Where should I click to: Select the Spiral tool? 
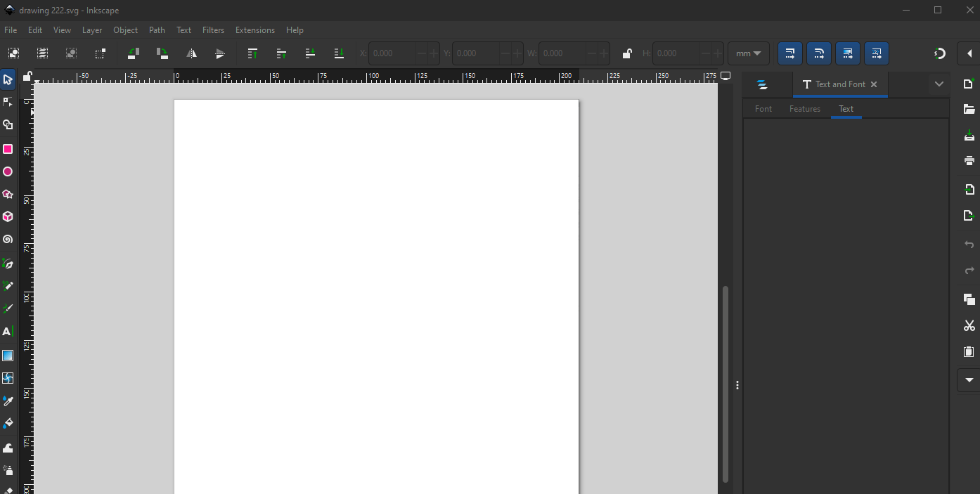coord(8,239)
